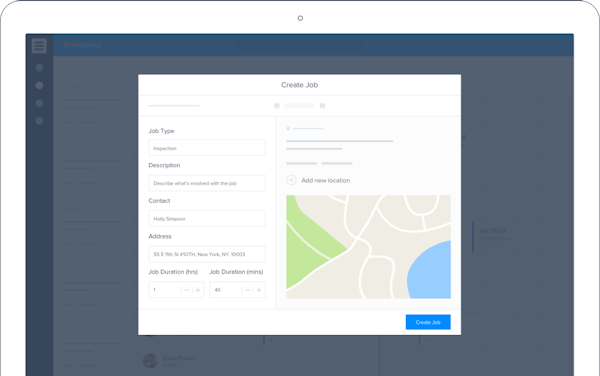Open the Job Type Inspection field
600x376 pixels.
207,148
